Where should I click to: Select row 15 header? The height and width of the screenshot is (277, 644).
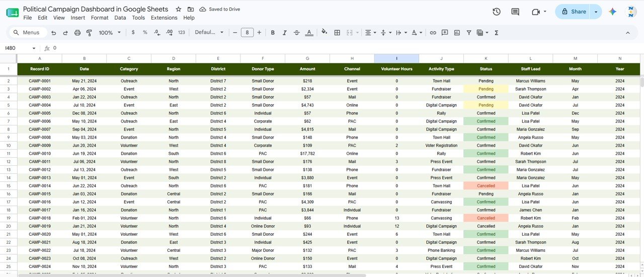coord(8,186)
